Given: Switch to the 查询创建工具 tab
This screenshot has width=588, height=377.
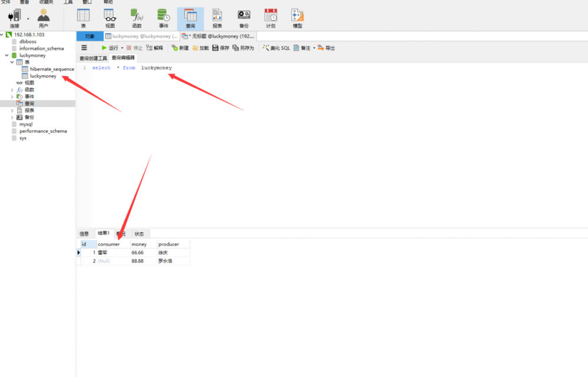Looking at the screenshot, I should pyautogui.click(x=93, y=58).
